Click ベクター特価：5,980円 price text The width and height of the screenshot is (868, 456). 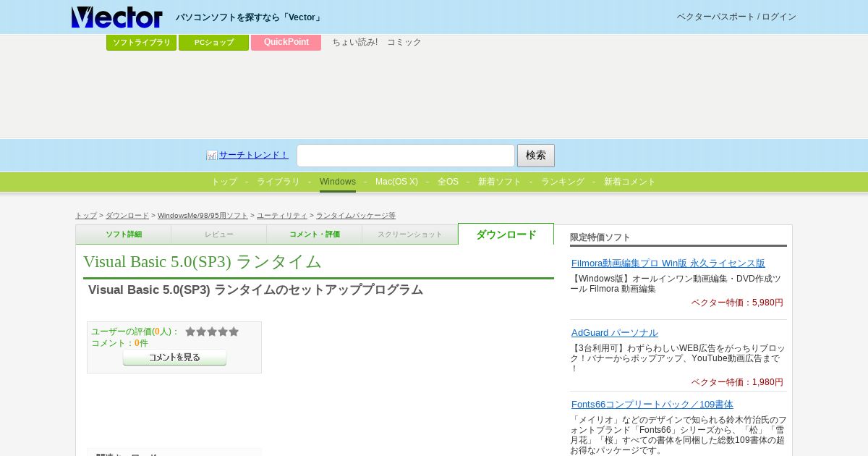pyautogui.click(x=737, y=303)
